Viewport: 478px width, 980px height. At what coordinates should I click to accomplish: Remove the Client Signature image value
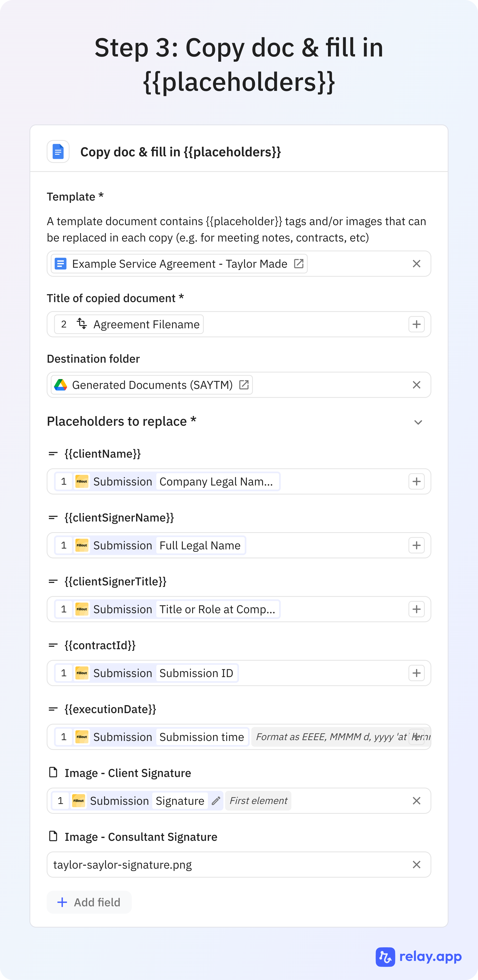click(416, 801)
